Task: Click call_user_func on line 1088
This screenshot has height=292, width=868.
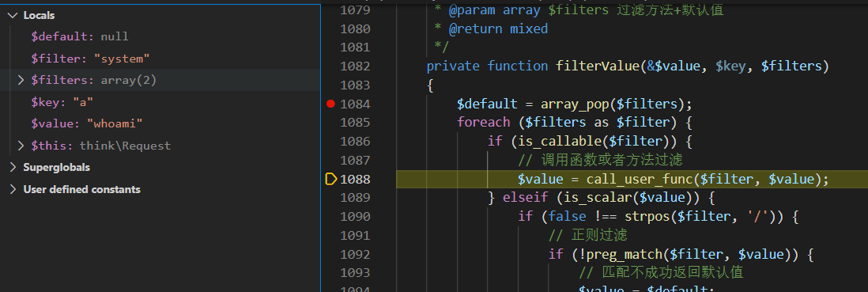Action: pos(640,179)
